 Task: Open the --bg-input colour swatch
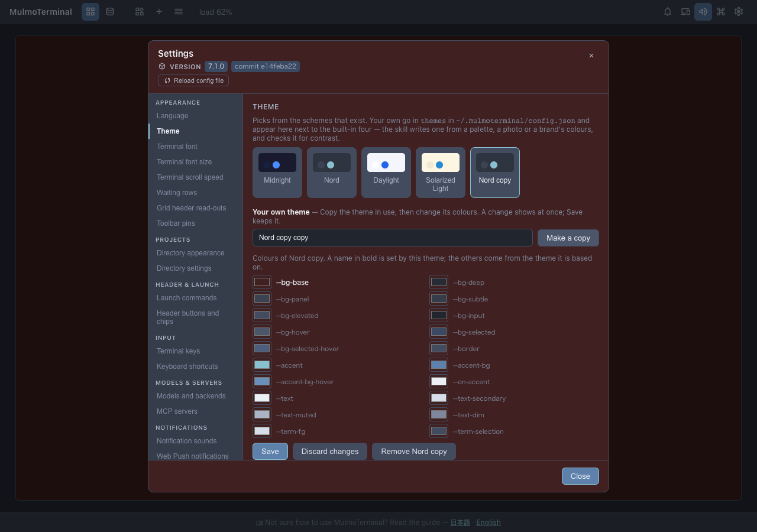(x=439, y=316)
